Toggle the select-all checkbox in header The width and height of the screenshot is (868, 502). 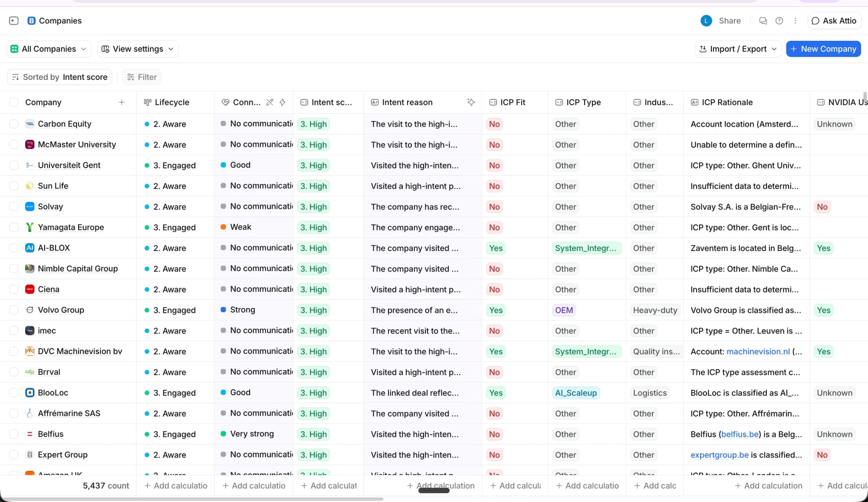point(14,102)
